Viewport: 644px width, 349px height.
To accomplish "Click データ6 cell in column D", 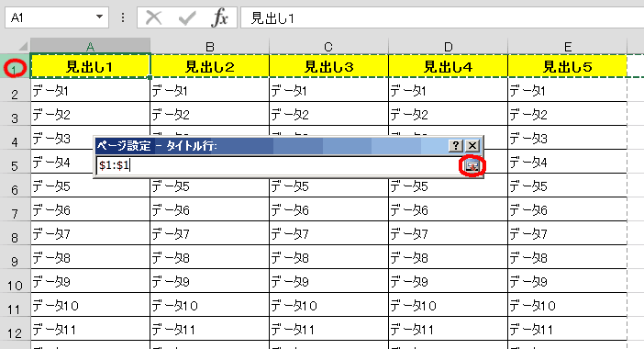I will click(x=448, y=209).
